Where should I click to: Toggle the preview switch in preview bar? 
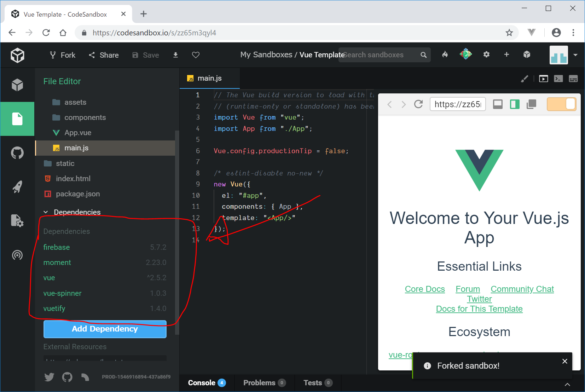point(561,104)
